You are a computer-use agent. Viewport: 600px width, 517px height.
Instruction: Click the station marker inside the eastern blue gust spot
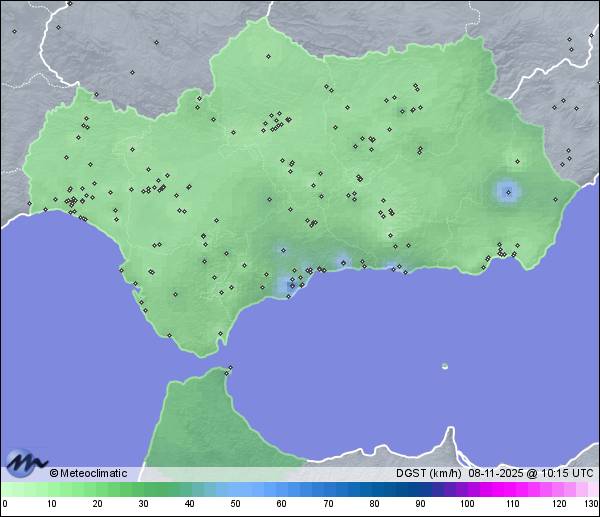(508, 190)
